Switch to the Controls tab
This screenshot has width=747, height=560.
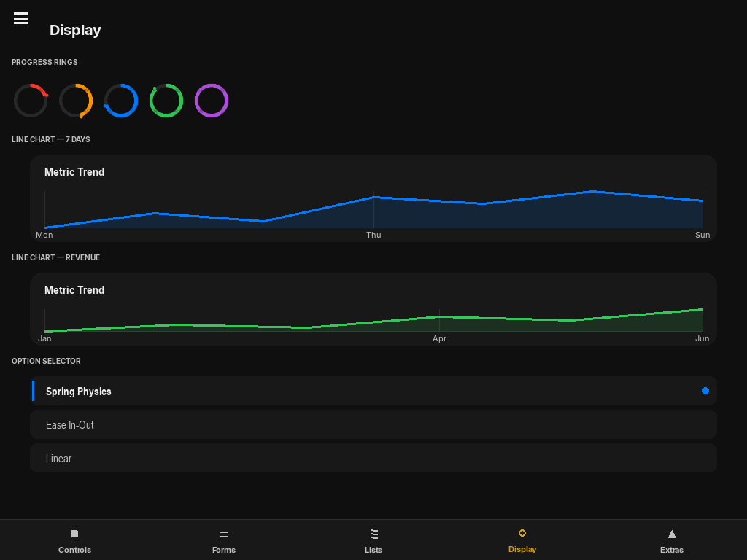pos(74,541)
